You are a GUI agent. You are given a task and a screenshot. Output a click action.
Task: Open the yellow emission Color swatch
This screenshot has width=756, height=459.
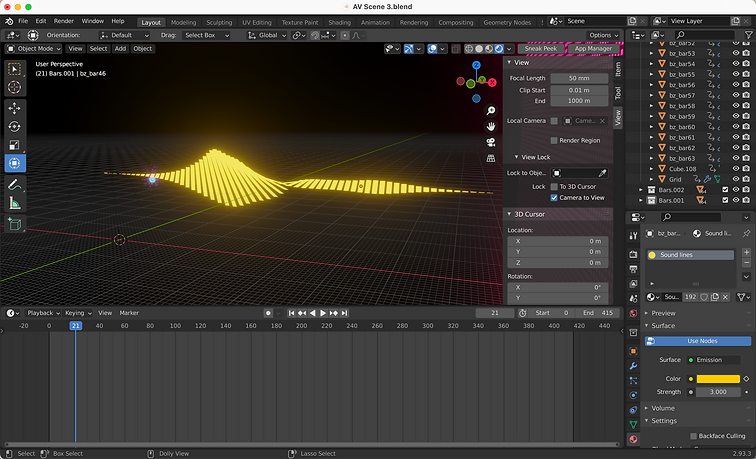pos(718,379)
